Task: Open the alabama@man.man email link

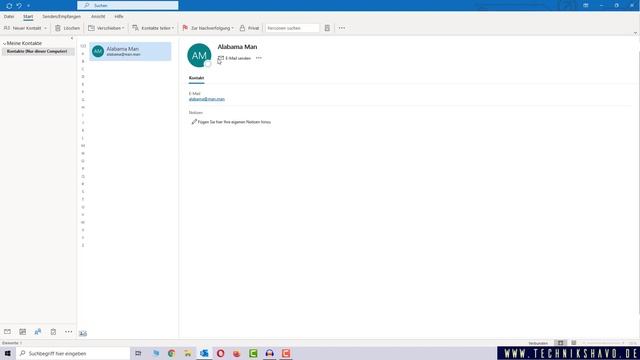Action: 207,99
